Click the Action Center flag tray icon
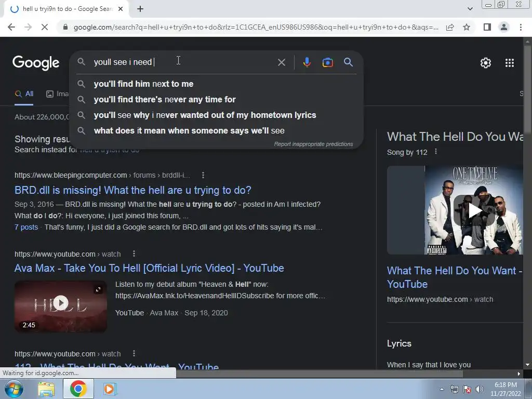 (x=467, y=389)
